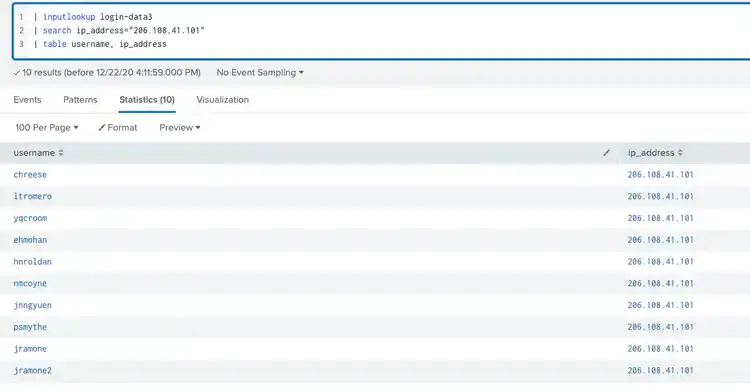The width and height of the screenshot is (750, 391).
Task: Select username jramone
Action: 30,349
